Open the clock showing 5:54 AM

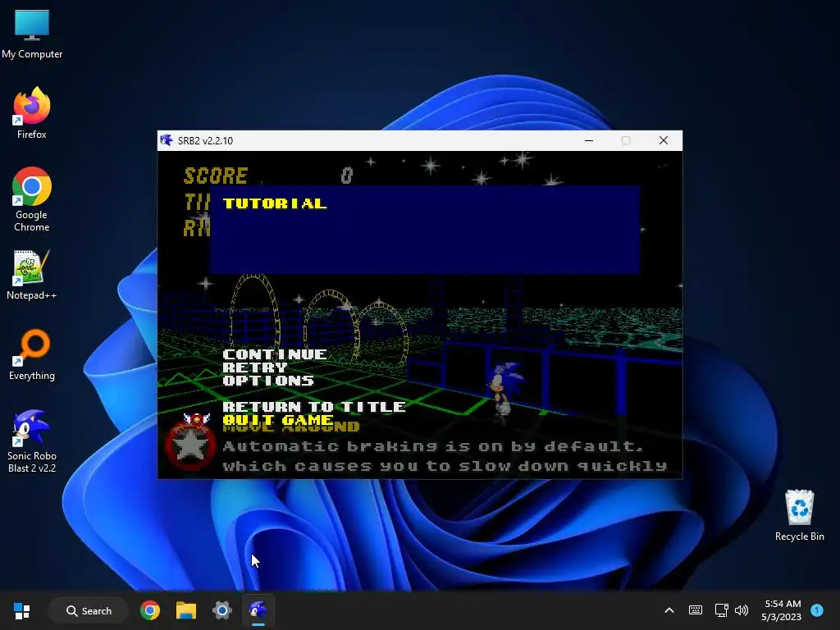tap(782, 610)
